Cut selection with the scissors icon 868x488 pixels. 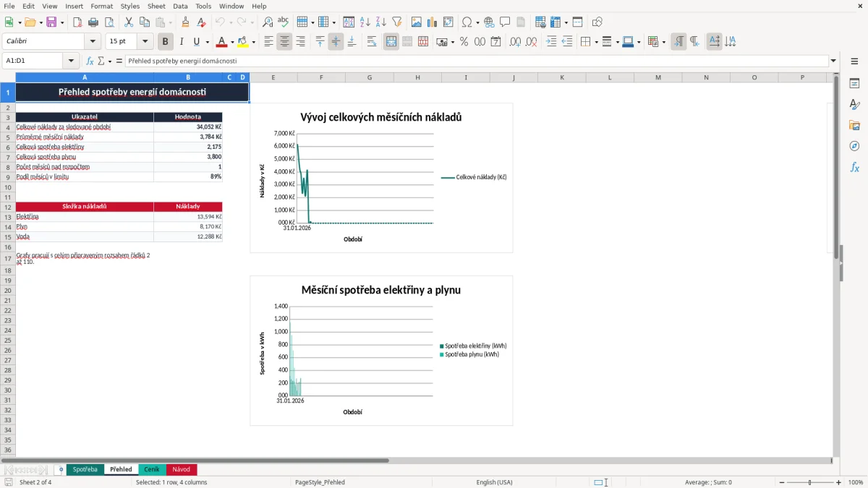(128, 22)
